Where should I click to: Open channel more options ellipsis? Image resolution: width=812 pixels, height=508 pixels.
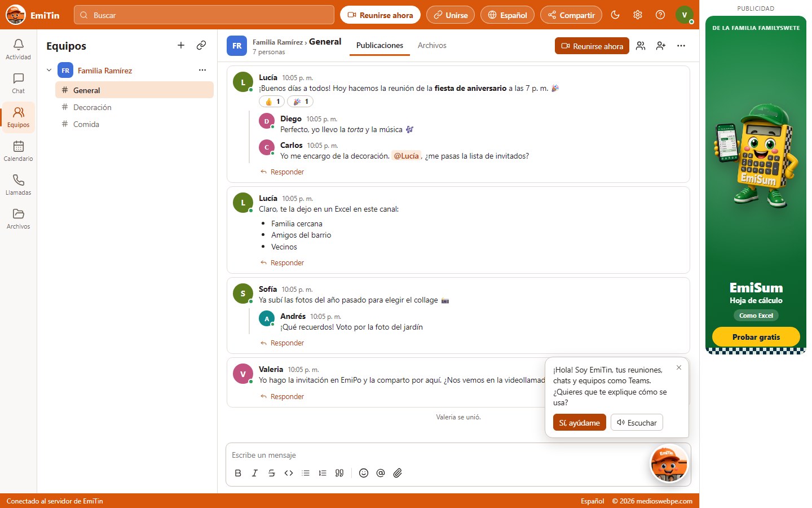681,46
